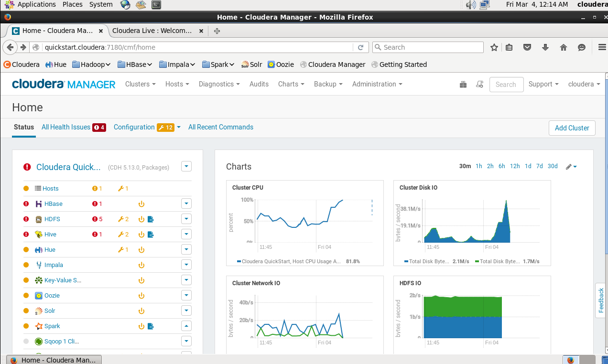Open the Impala bookmarks folder

click(178, 64)
